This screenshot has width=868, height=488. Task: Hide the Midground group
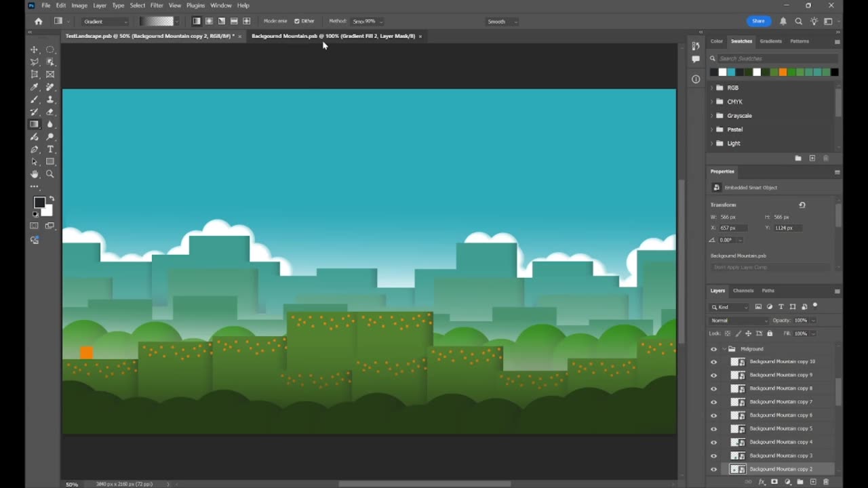(x=713, y=349)
